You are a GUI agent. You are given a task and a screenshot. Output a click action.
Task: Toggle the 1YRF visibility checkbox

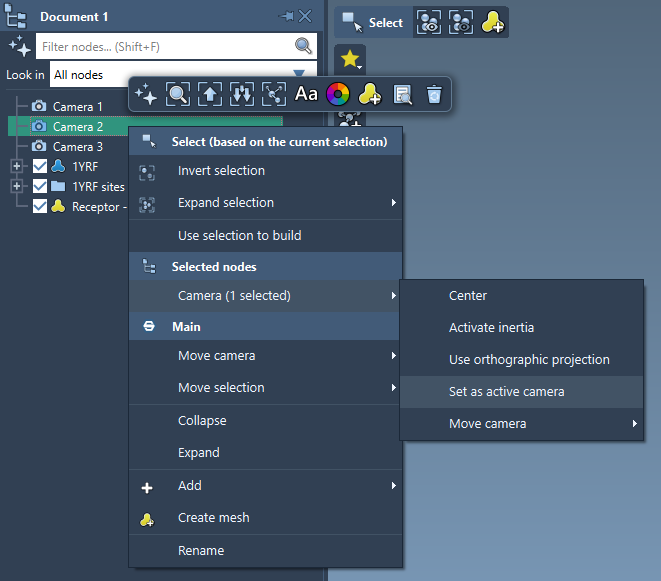tap(40, 167)
